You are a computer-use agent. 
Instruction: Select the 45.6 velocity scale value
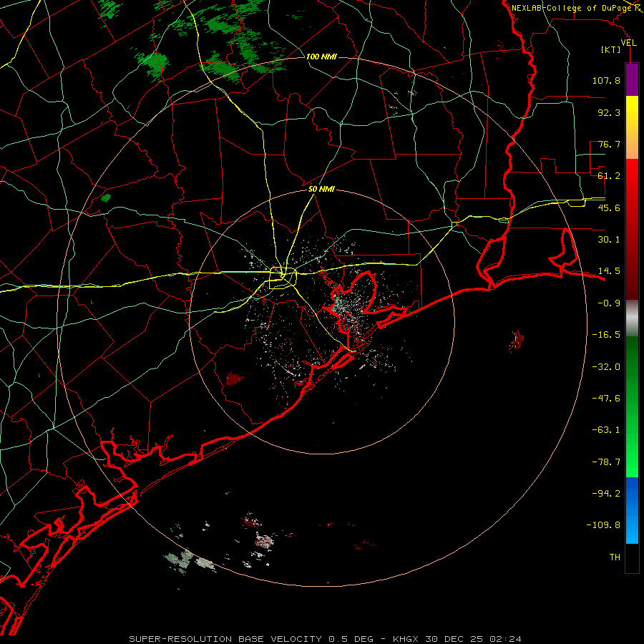tap(609, 208)
